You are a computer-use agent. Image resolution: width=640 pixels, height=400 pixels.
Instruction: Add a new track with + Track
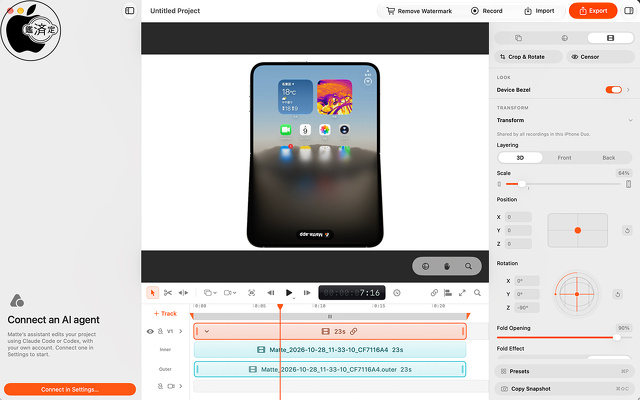[165, 313]
